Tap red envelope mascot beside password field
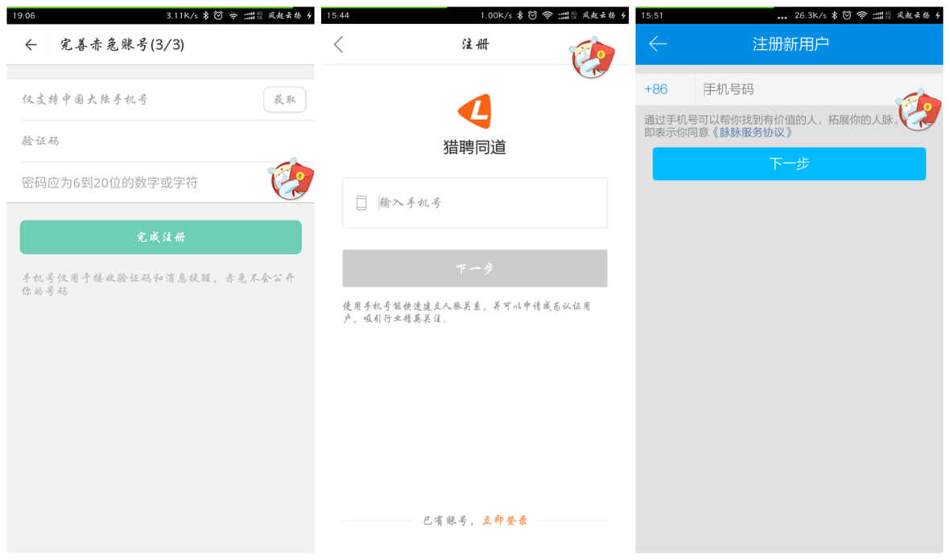The height and width of the screenshot is (560, 950). pyautogui.click(x=291, y=179)
